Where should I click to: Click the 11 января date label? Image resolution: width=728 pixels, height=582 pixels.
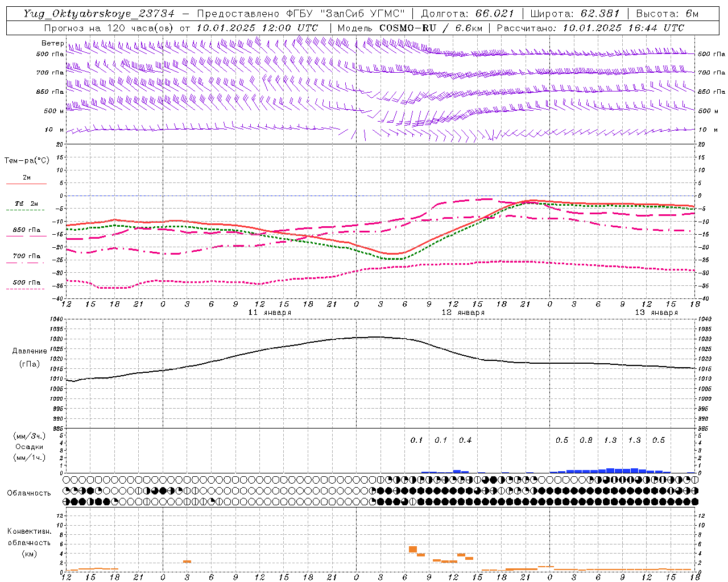tap(270, 313)
